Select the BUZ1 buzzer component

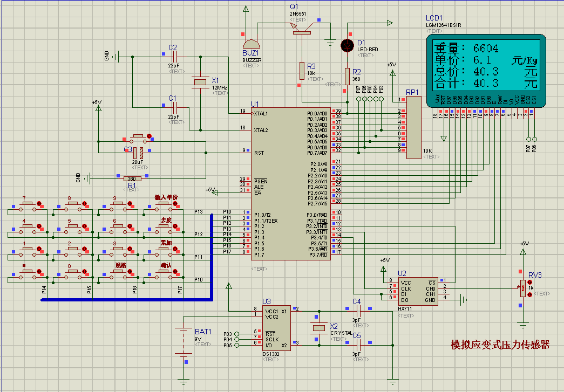pyautogui.click(x=251, y=44)
